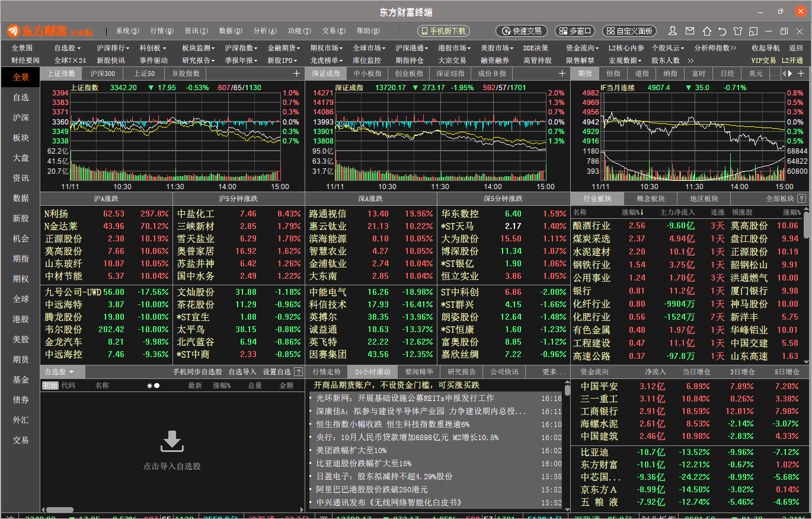Switch to the 恒指 tab
The width and height of the screenshot is (812, 519).
[x=613, y=74]
